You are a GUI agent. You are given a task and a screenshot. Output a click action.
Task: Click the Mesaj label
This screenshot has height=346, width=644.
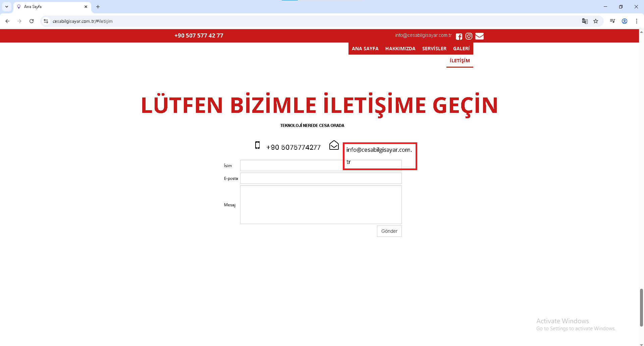229,205
